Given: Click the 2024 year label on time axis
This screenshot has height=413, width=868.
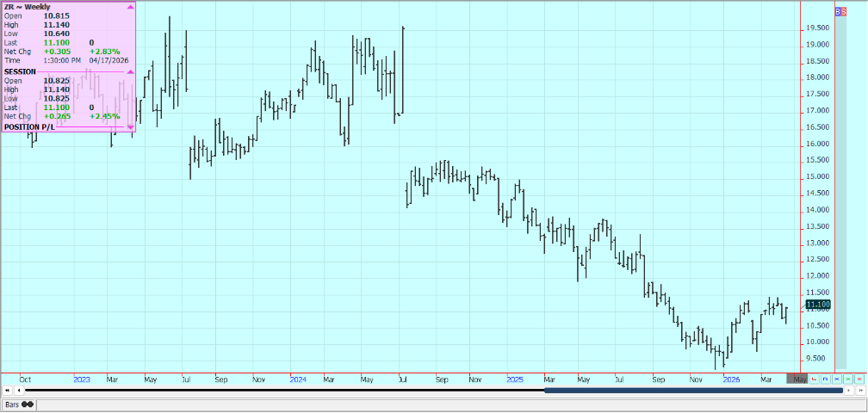Looking at the screenshot, I should pos(299,379).
